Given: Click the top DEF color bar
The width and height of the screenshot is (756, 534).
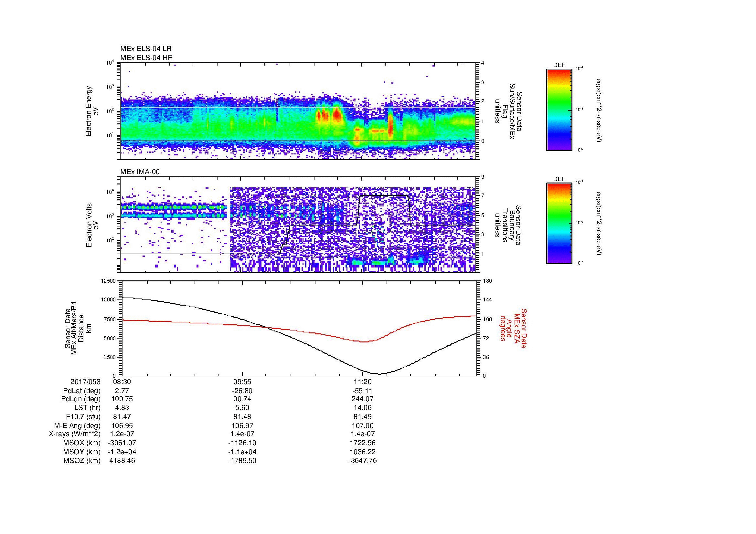Looking at the screenshot, I should tap(559, 110).
